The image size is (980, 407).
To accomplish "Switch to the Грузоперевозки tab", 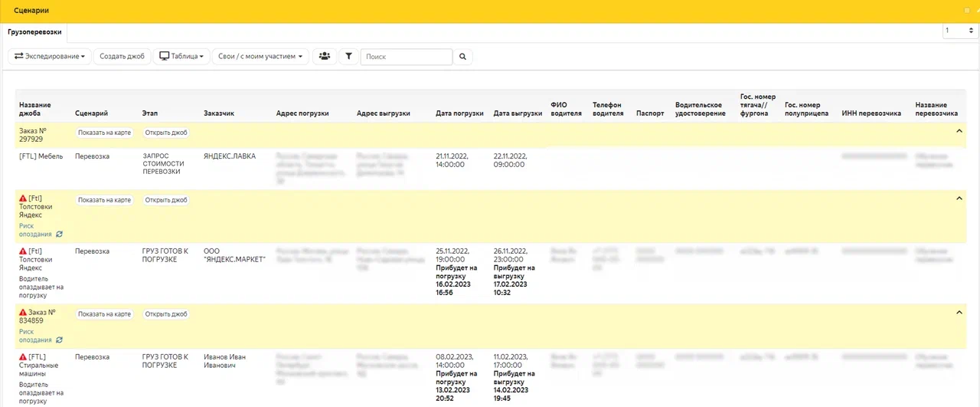I will click(x=34, y=32).
